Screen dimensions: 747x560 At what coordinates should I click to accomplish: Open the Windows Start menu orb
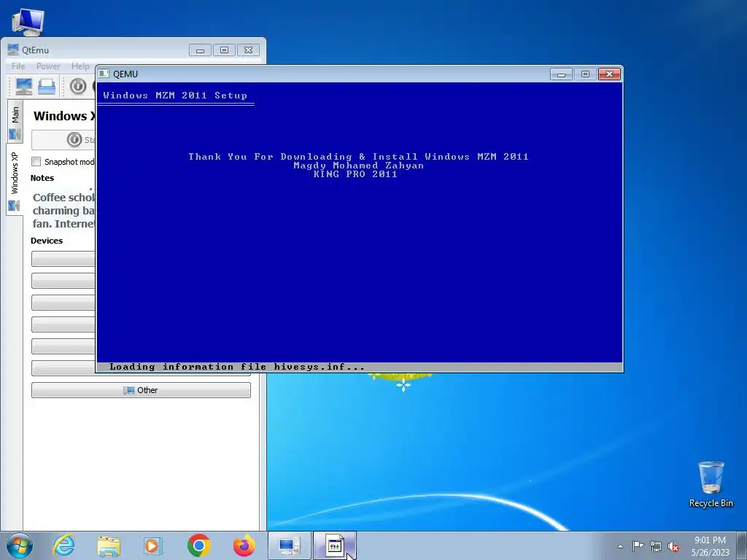pos(20,545)
